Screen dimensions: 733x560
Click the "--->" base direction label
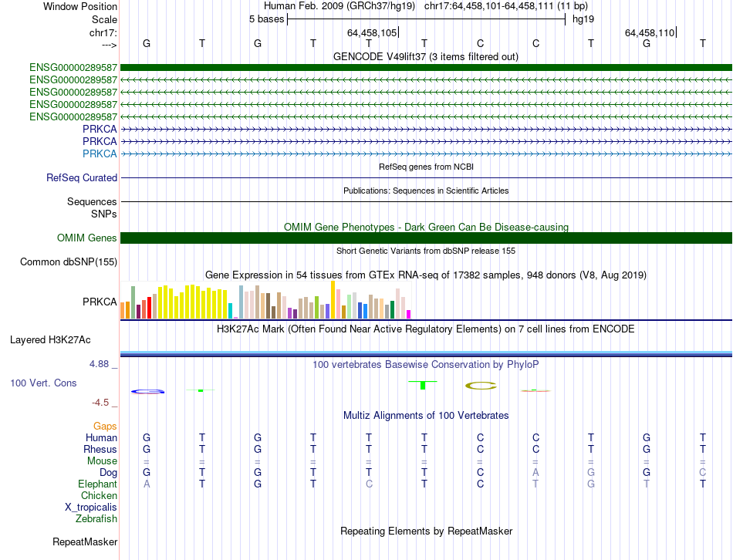109,45
